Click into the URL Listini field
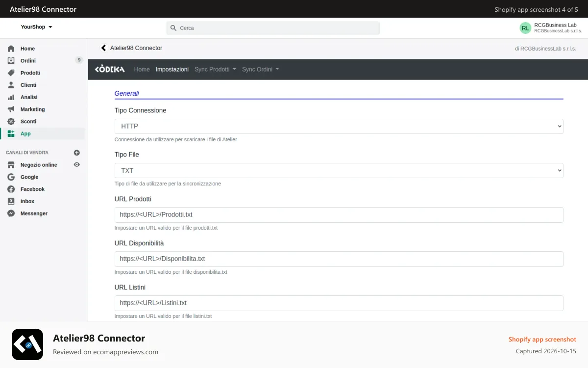Screen dimensions: 588x368 tap(339, 303)
